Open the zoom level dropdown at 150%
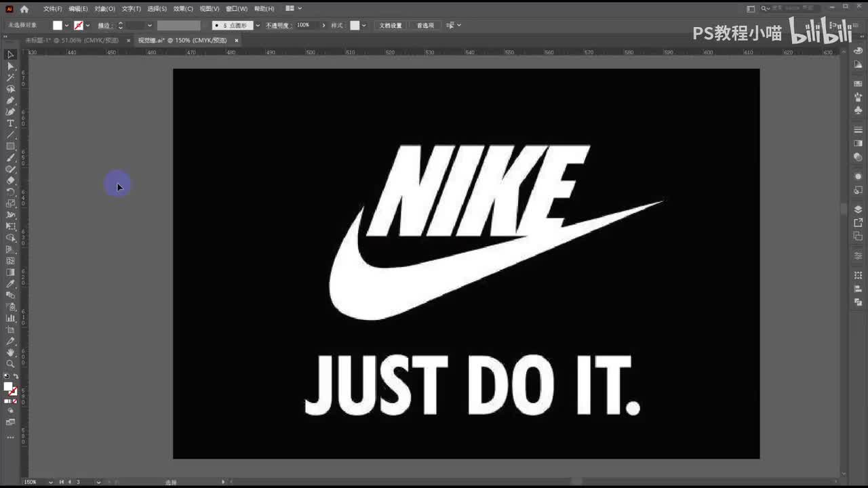Screen dimensions: 868x488 [51, 482]
